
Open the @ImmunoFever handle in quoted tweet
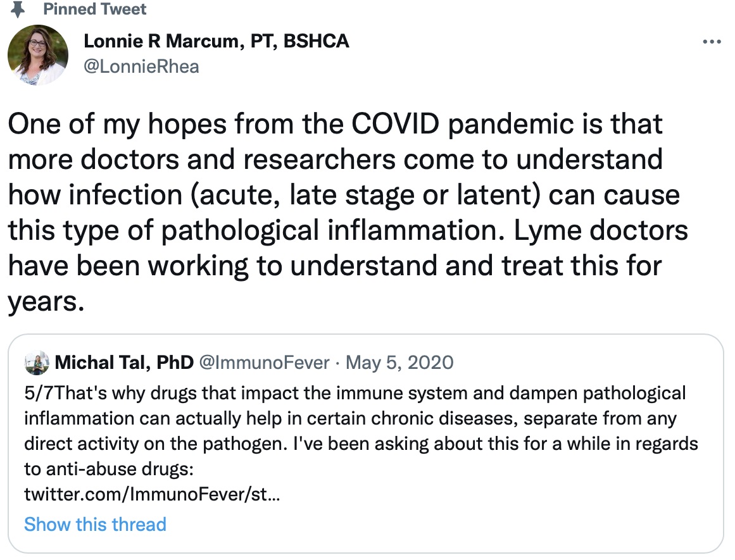pyautogui.click(x=264, y=363)
